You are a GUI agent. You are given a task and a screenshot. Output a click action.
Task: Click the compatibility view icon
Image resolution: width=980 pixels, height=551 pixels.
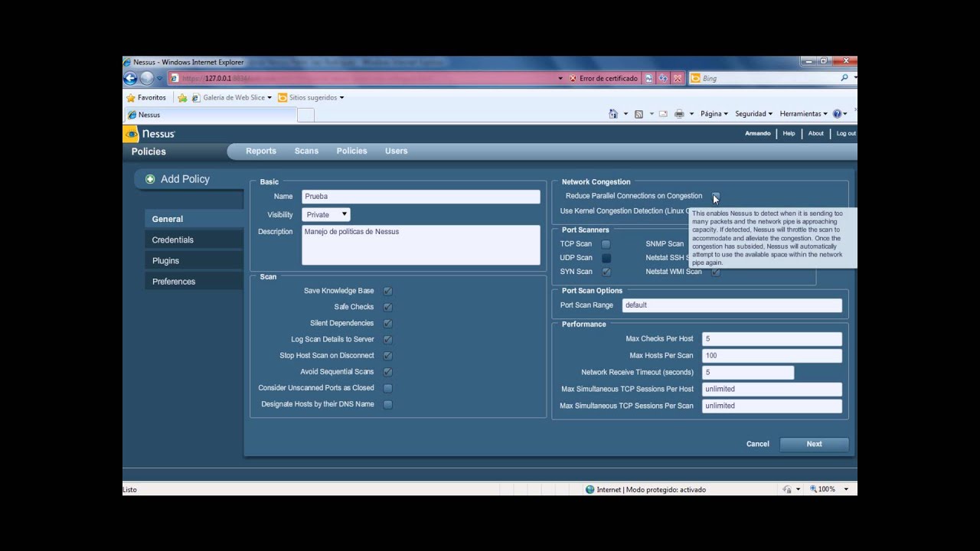tap(649, 78)
